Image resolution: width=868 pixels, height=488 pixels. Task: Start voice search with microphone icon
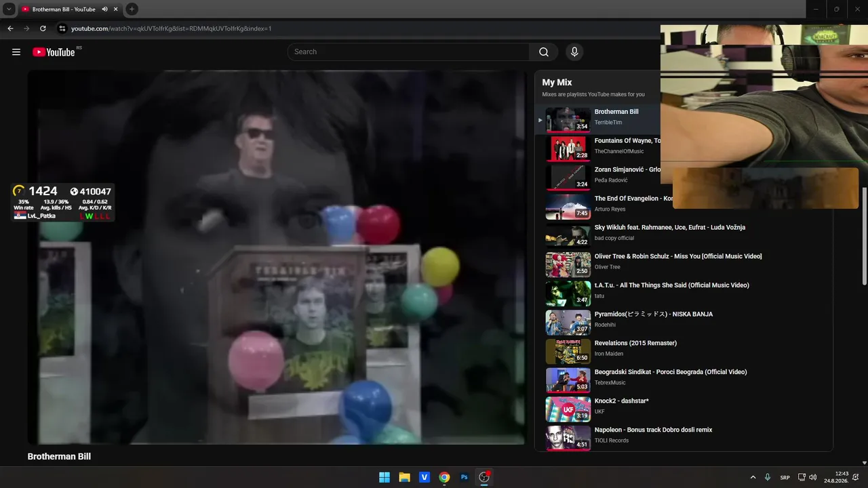(574, 52)
